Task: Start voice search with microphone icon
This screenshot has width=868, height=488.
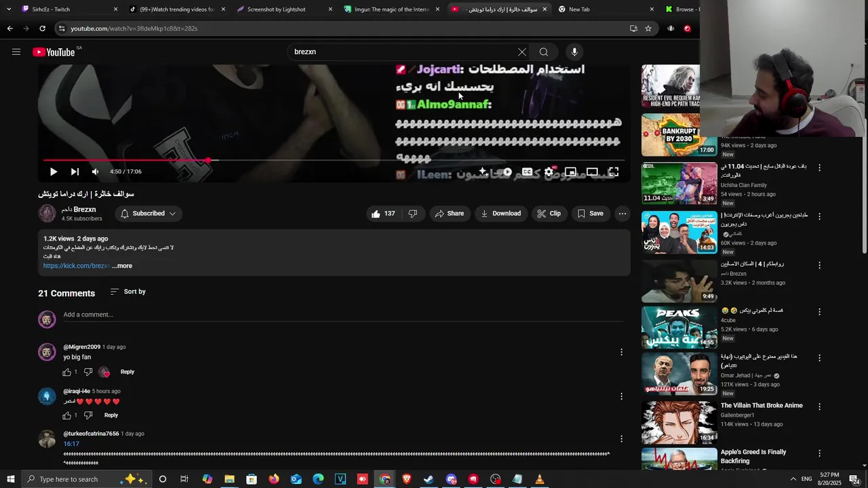Action: pyautogui.click(x=574, y=52)
